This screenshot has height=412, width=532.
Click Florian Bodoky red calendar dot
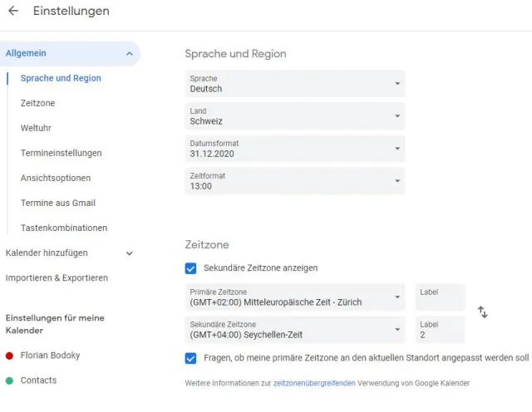[x=9, y=356]
